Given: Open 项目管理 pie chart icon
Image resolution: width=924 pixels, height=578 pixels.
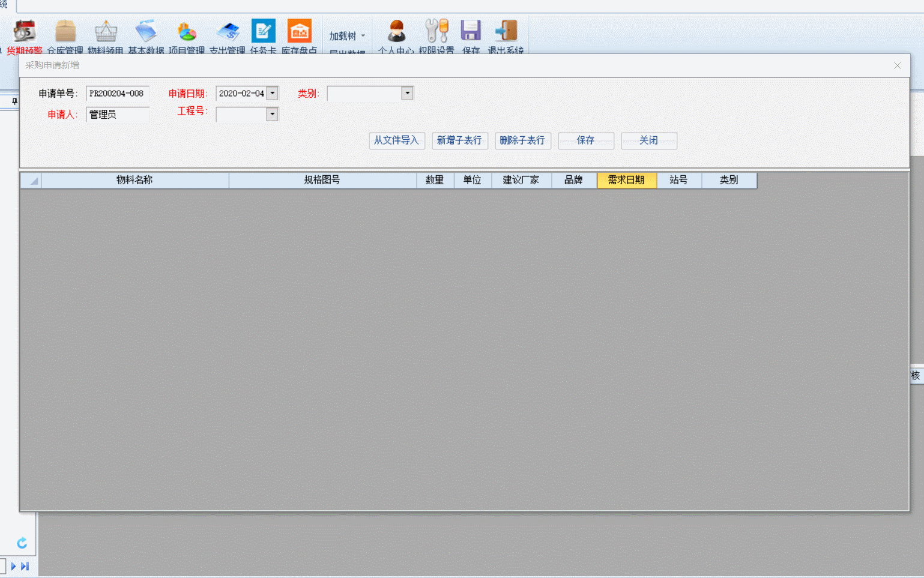Looking at the screenshot, I should click(187, 32).
